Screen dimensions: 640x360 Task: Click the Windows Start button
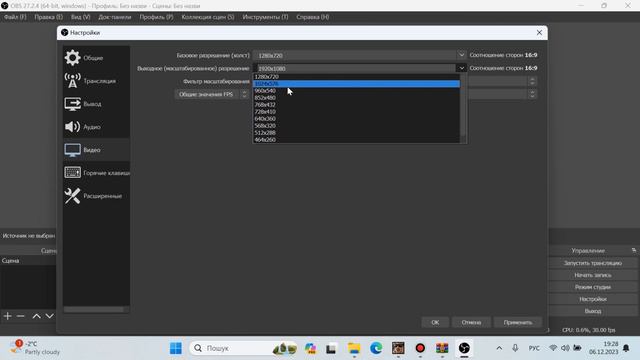[176, 348]
